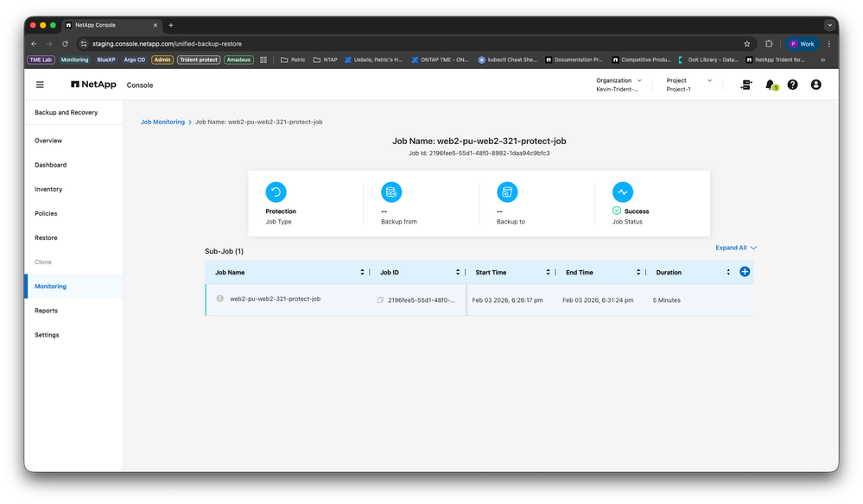Image resolution: width=863 pixels, height=504 pixels.
Task: Show more bookmarks with overflow chevron
Action: [x=822, y=60]
